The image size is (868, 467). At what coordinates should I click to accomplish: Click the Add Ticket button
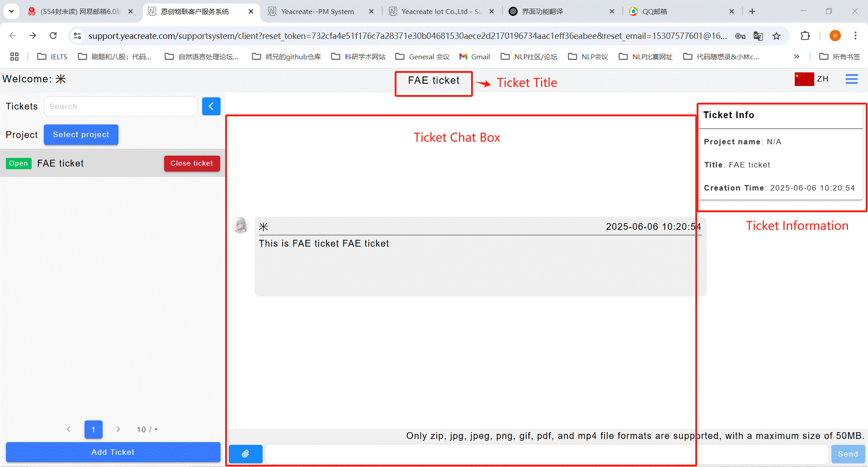coord(113,452)
